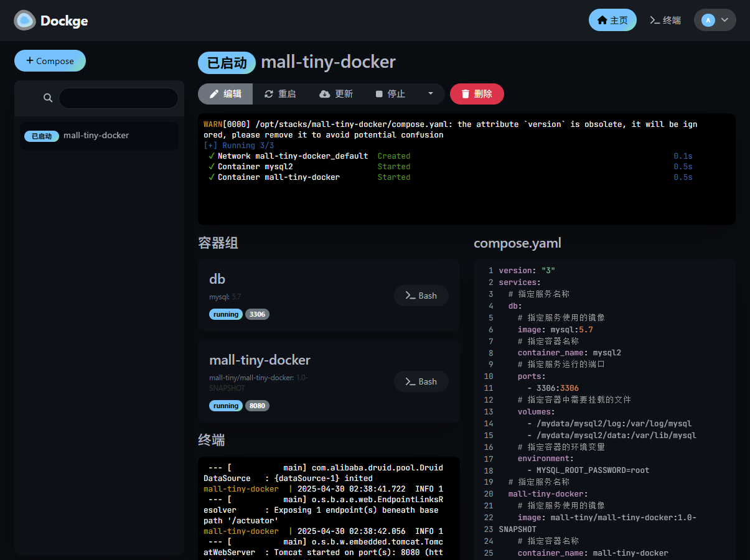Open the user avatar profile dropdown
Viewport: 750px width, 560px height.
coord(715,20)
